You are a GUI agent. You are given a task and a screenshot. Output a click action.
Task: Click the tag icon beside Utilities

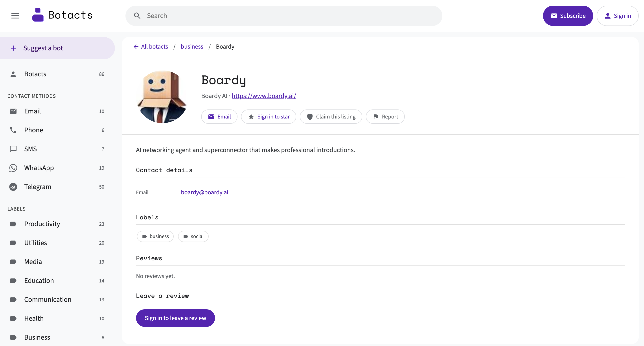pos(13,243)
